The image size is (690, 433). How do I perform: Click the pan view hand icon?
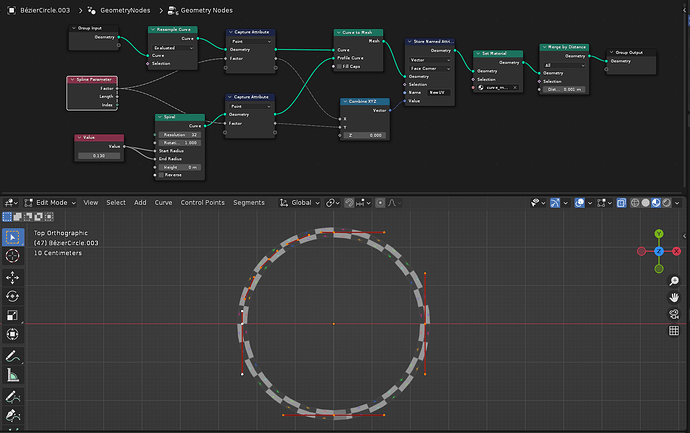click(674, 297)
